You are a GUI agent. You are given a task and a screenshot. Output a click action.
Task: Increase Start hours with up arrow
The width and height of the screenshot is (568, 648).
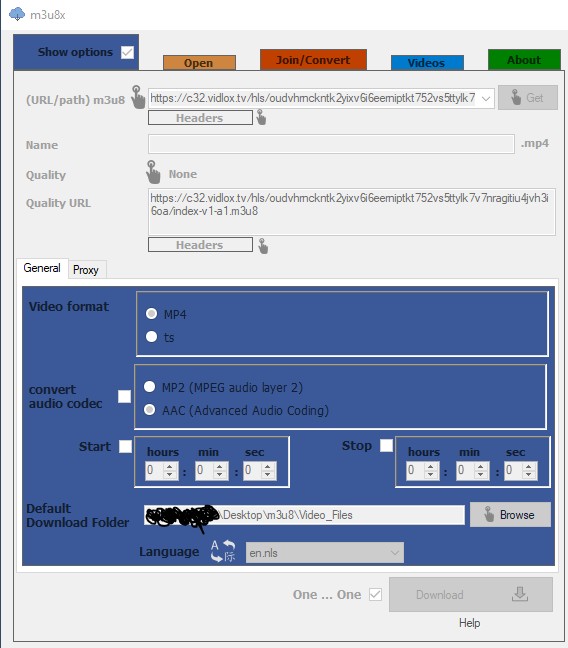169,466
